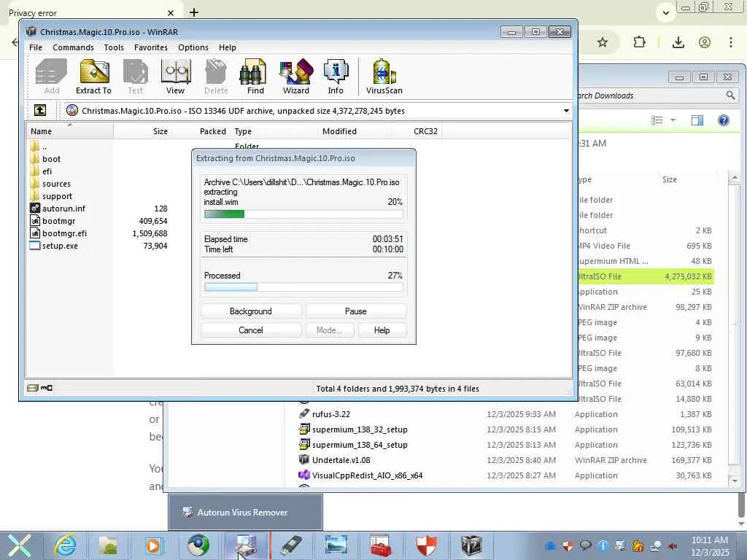This screenshot has height=560, width=747.
Task: Click the disabled Mode button in extraction dialog
Action: [329, 330]
